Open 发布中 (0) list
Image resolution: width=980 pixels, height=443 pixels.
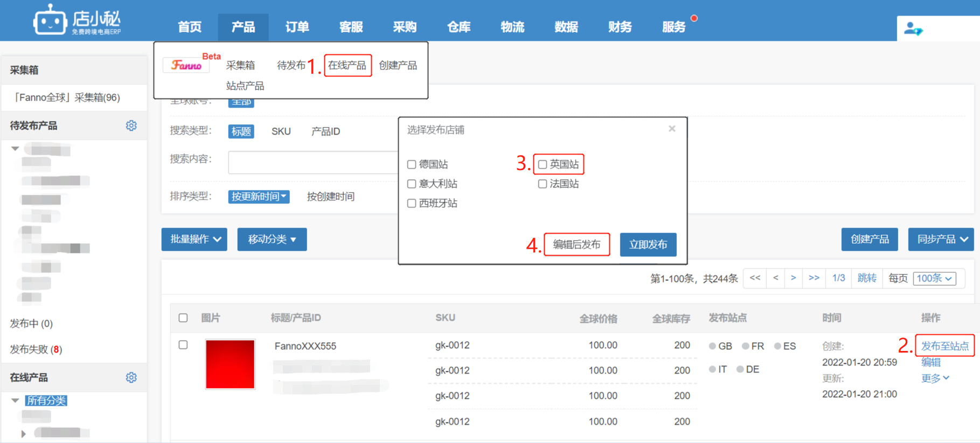(x=31, y=324)
